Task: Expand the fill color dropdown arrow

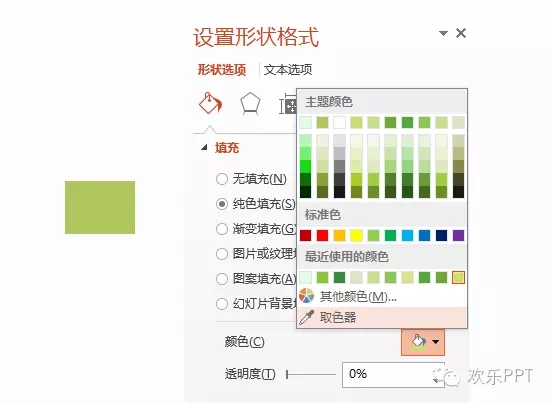Action: coord(436,342)
